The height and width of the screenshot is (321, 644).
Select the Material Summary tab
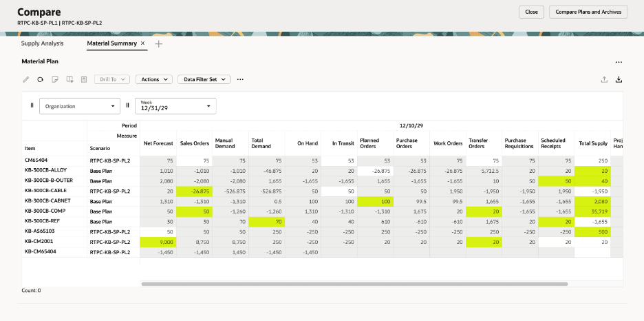(x=111, y=43)
